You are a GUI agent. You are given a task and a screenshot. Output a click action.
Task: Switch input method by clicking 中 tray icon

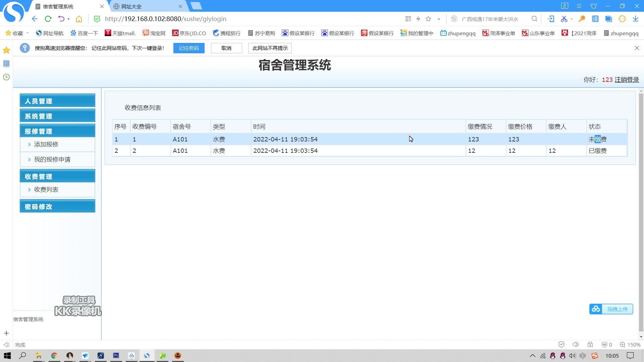582,356
